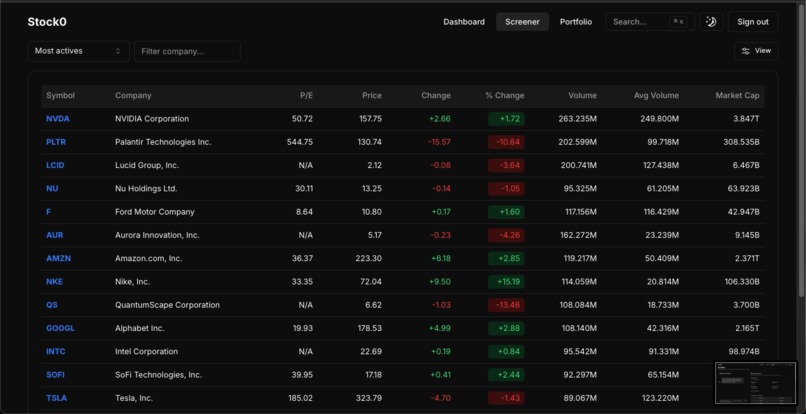Open the Dashboard page
This screenshot has width=806, height=414.
click(x=464, y=22)
